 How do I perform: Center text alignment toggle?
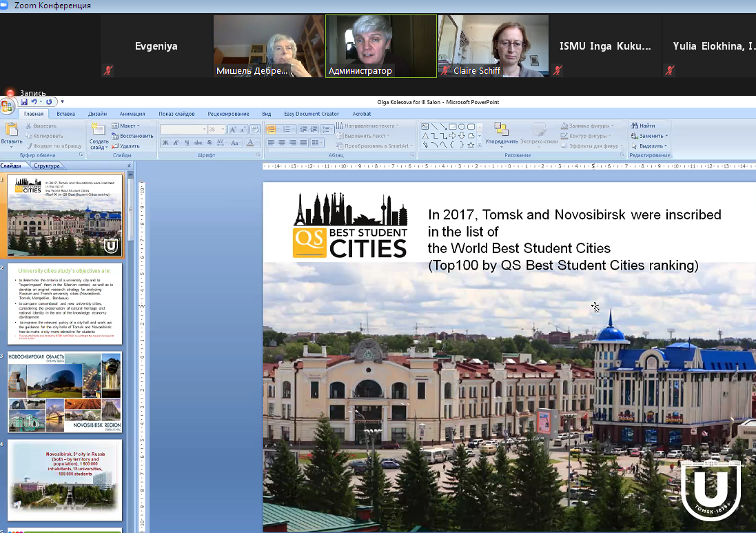point(282,142)
